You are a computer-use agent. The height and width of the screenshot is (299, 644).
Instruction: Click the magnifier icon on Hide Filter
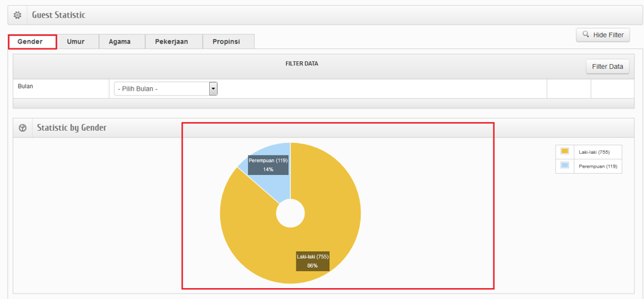(585, 34)
